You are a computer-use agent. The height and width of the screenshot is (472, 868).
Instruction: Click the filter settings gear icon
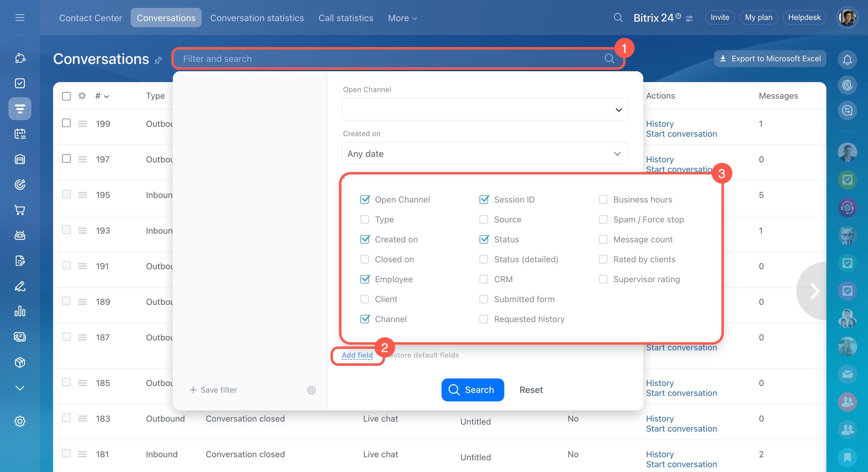(311, 390)
